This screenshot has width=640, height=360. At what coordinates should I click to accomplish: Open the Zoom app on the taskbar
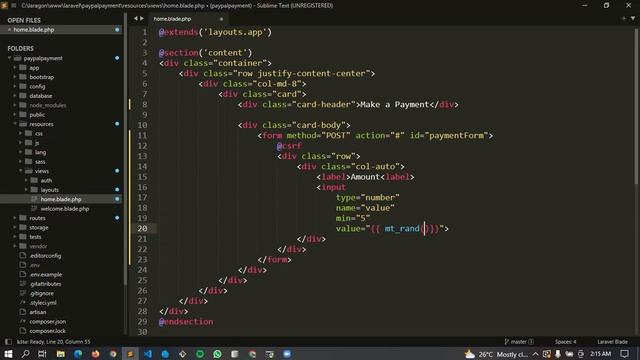click(x=287, y=354)
